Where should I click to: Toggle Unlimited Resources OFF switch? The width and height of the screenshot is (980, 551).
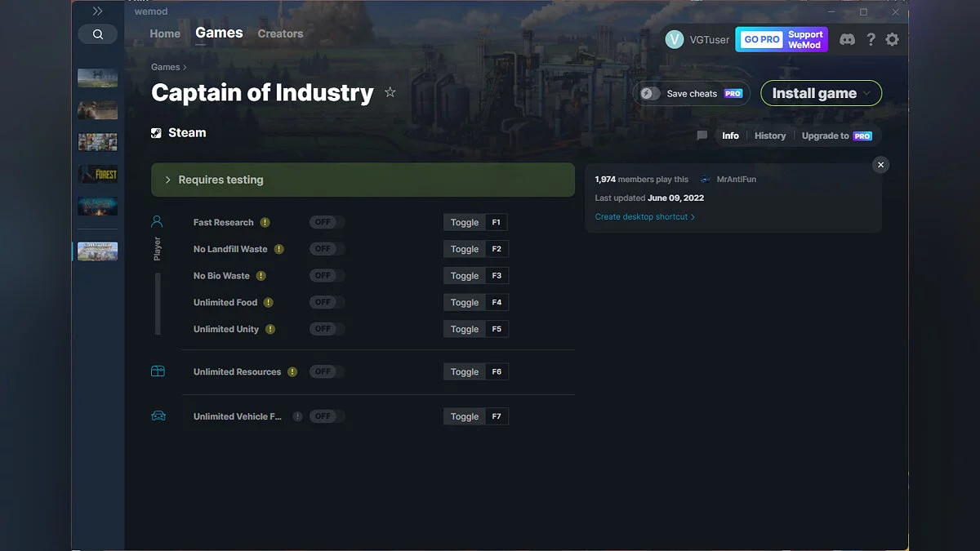327,371
